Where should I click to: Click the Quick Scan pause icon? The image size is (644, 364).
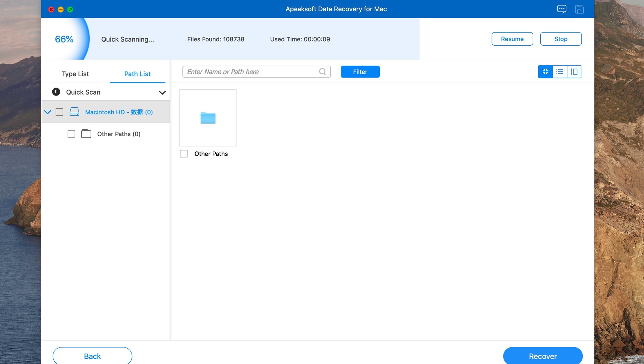(56, 92)
